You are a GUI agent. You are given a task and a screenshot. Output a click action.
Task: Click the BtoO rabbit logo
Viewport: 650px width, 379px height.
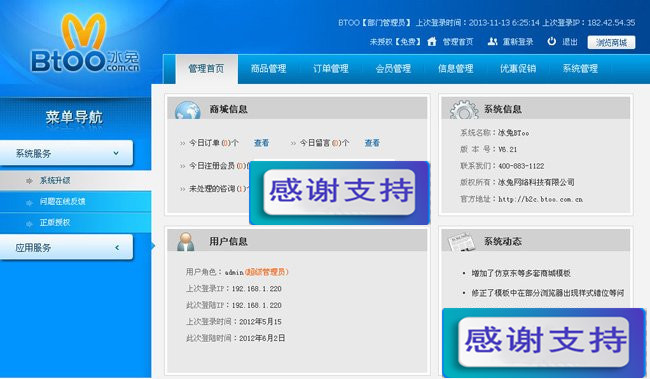coord(85,44)
